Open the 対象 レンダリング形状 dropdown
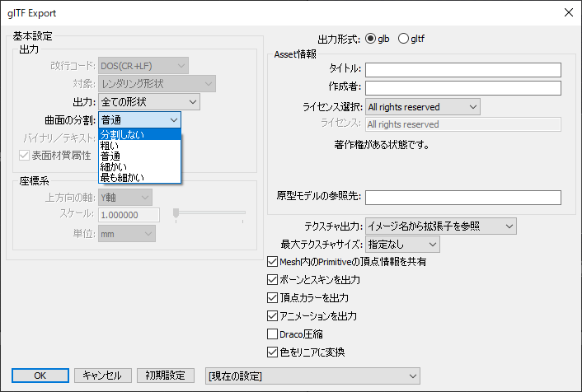This screenshot has width=582, height=392. tap(157, 84)
